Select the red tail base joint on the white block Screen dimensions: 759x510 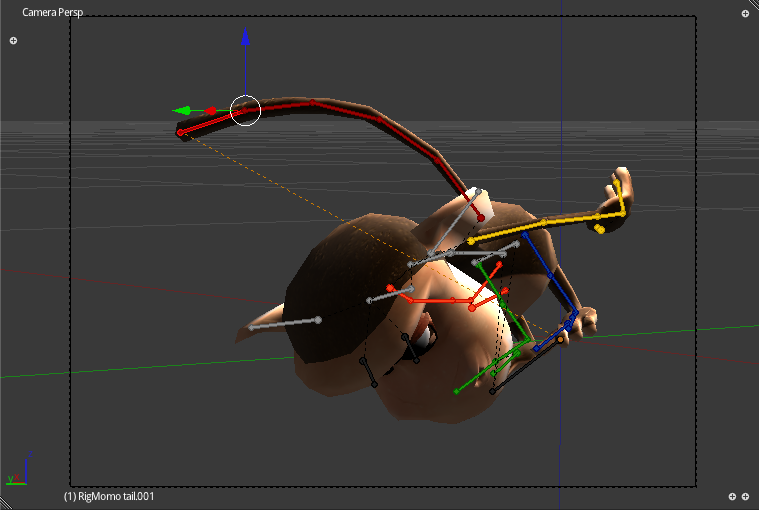pyautogui.click(x=481, y=219)
